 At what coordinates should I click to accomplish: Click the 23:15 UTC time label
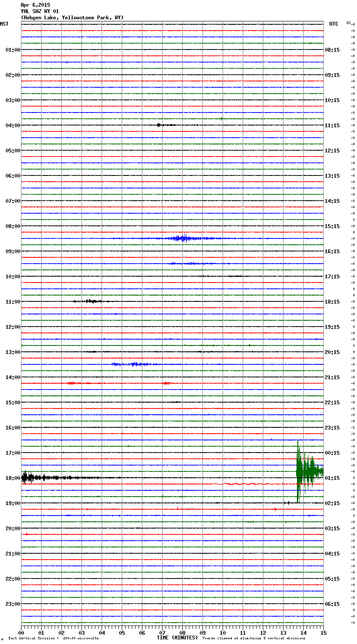click(332, 428)
